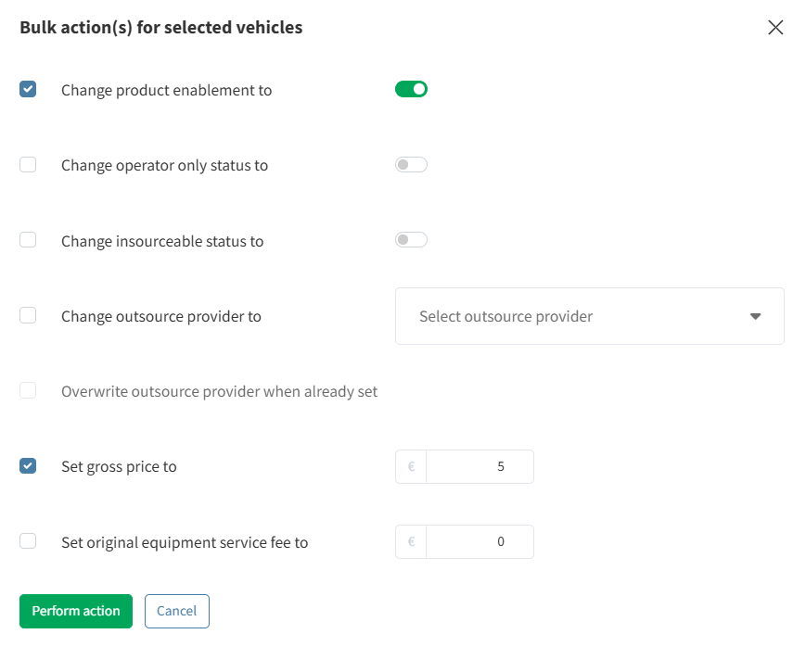Image resolution: width=806 pixels, height=672 pixels.
Task: Click the gross price input field
Action: coord(480,466)
